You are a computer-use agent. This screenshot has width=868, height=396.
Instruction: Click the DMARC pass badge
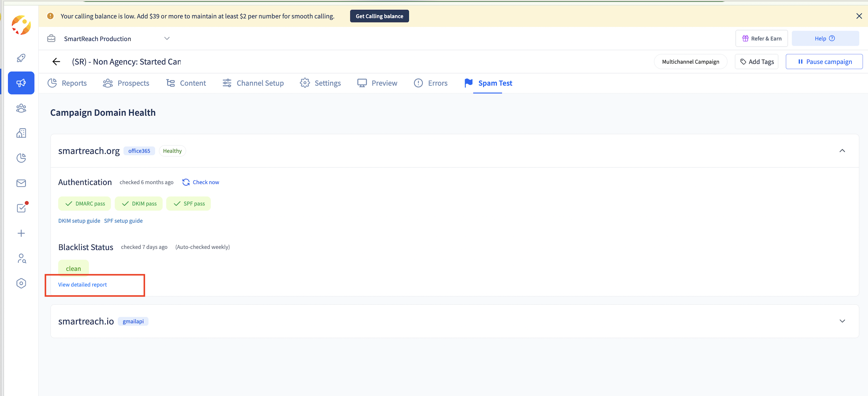(x=84, y=204)
